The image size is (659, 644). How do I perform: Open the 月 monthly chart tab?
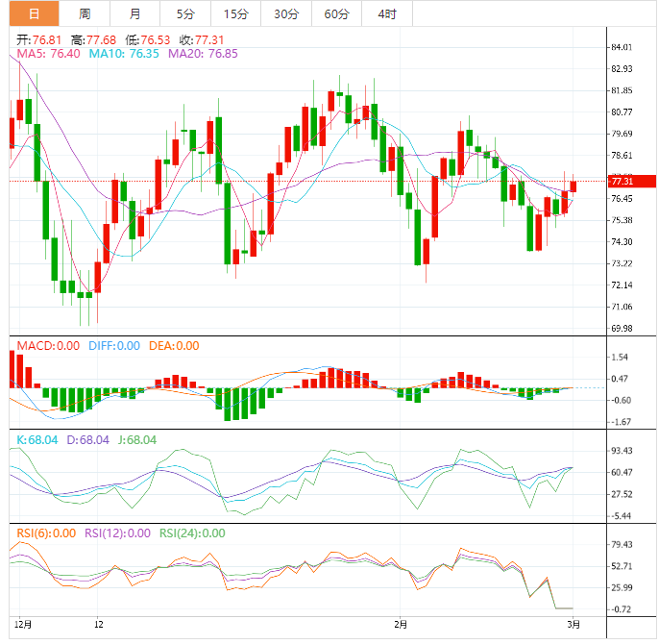pos(134,13)
